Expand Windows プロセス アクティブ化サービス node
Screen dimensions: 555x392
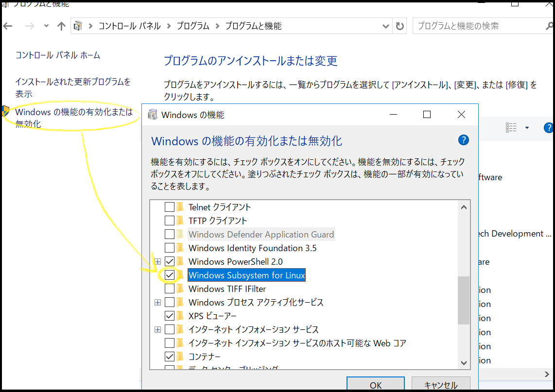[x=158, y=303]
